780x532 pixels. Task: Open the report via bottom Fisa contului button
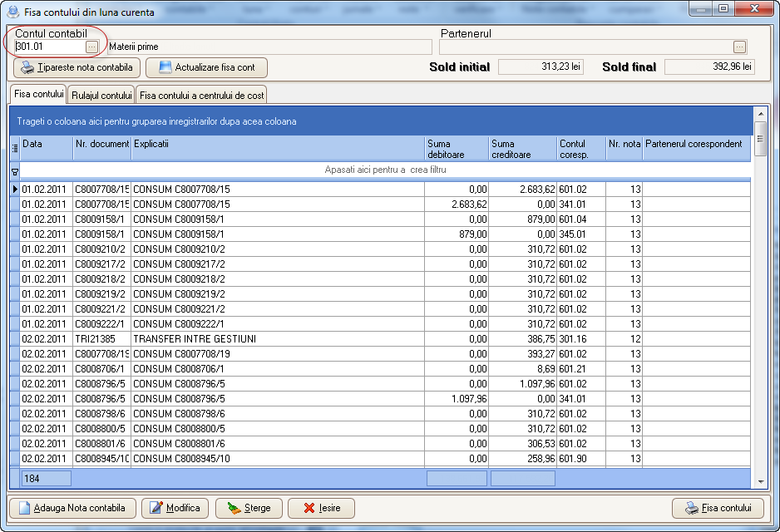(718, 508)
